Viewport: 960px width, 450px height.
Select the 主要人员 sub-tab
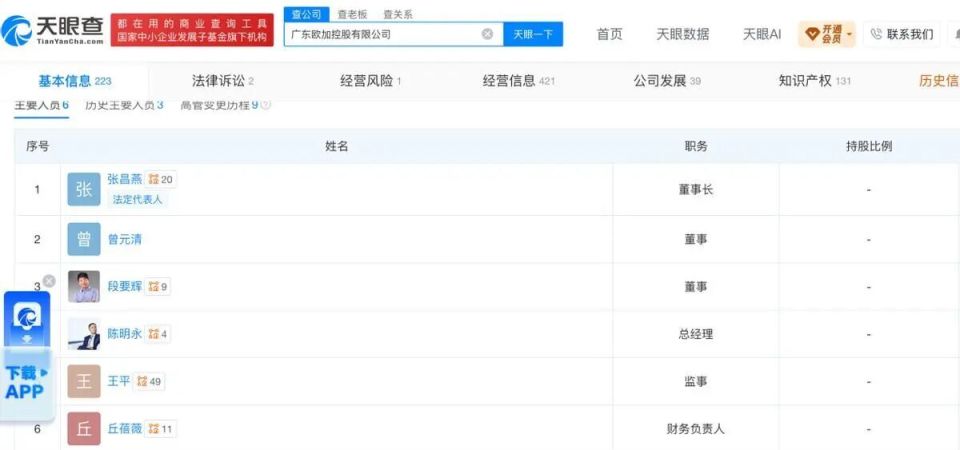click(41, 105)
